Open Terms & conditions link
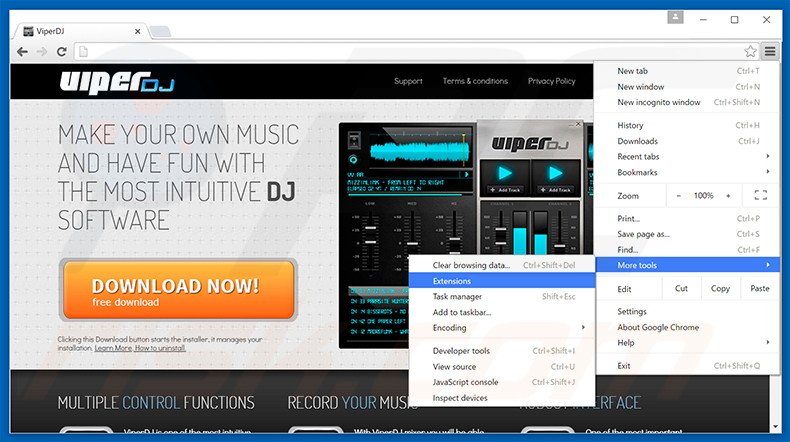Viewport: 790px width, 442px height. click(x=475, y=81)
